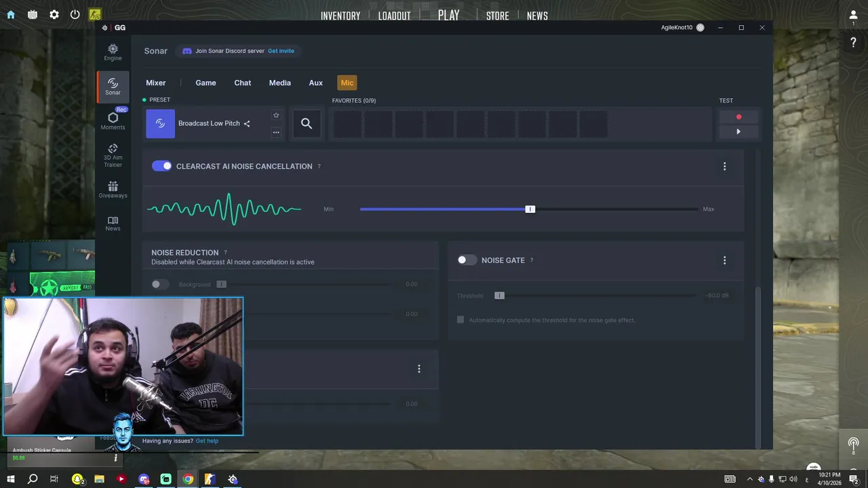This screenshot has height=488, width=868.
Task: Click the webcam overlay thumbnail
Action: [123, 366]
